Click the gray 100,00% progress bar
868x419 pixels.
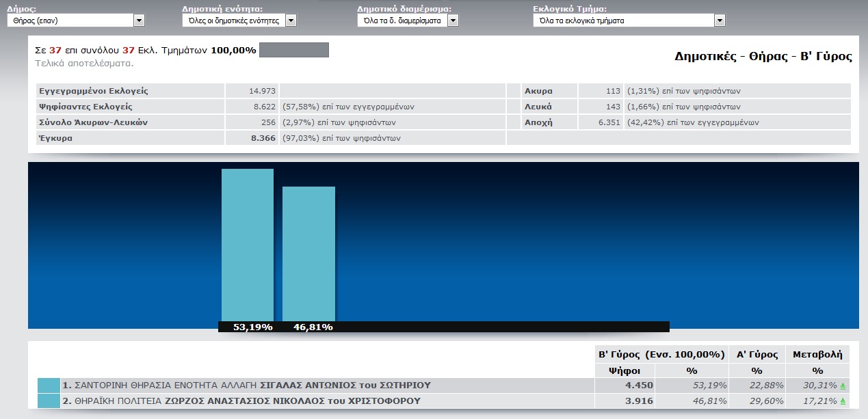(294, 50)
